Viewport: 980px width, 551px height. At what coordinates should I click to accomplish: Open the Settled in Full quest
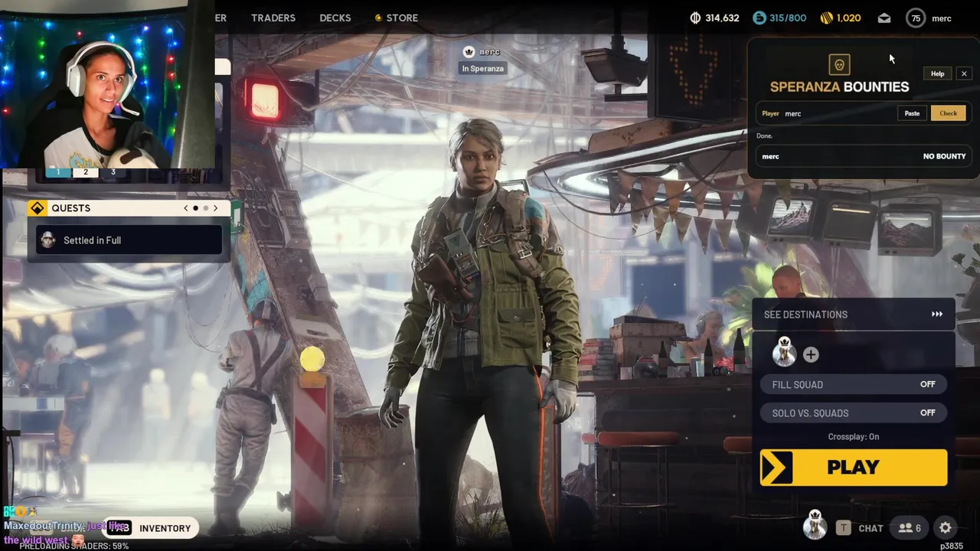(129, 240)
